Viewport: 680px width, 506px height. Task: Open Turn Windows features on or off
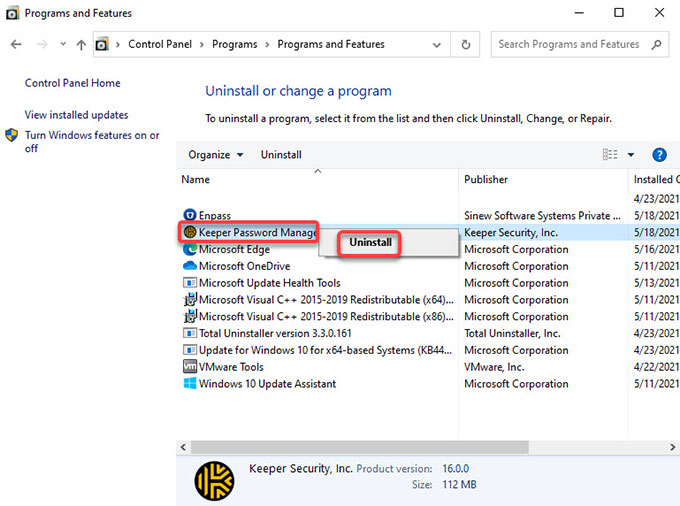click(x=92, y=141)
